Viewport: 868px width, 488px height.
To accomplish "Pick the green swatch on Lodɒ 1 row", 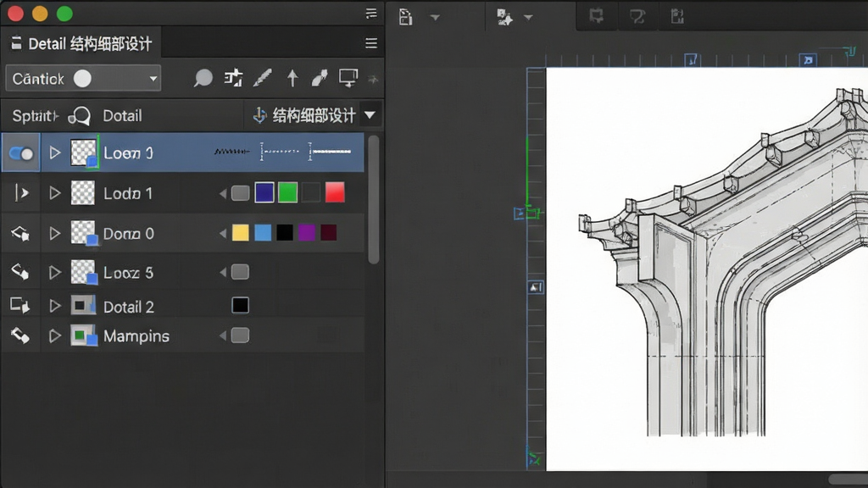I will pos(288,192).
